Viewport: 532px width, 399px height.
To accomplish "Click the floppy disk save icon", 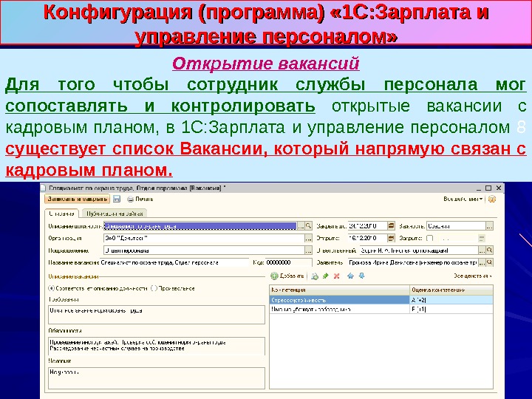I will pyautogui.click(x=117, y=199).
